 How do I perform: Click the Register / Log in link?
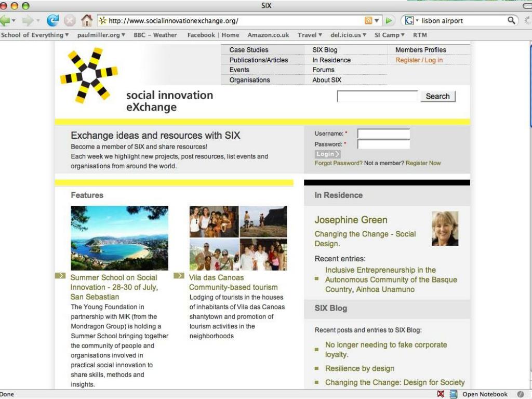coord(419,60)
